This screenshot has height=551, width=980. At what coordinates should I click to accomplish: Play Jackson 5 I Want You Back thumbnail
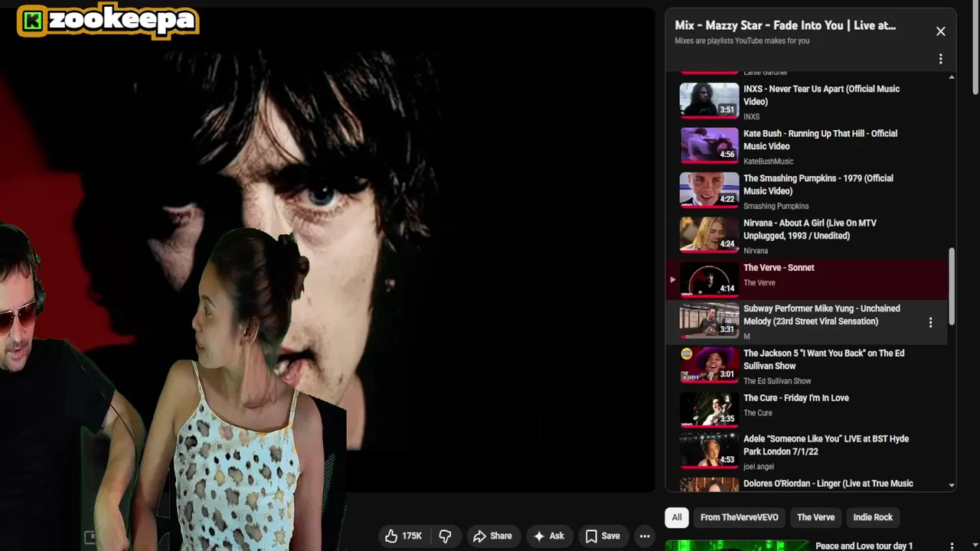click(x=709, y=364)
